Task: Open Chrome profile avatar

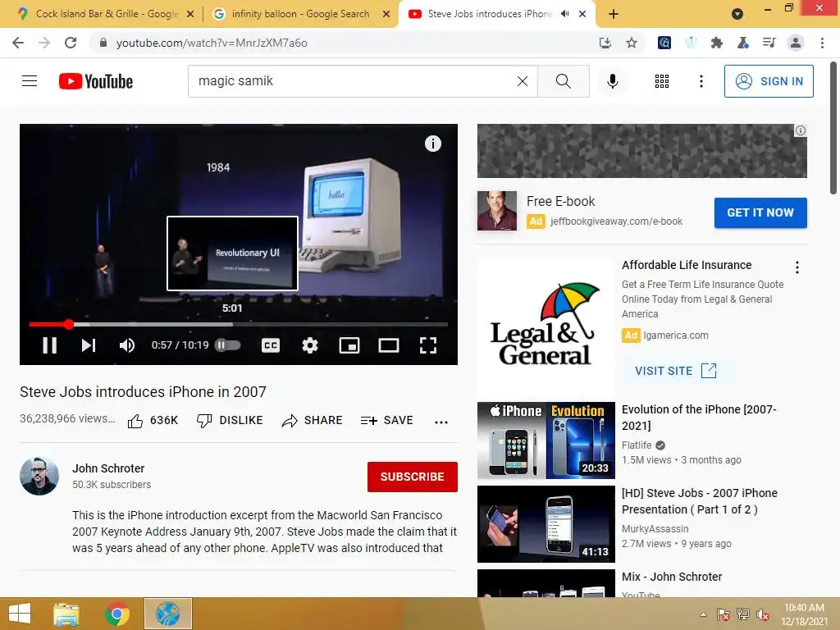Action: (796, 43)
